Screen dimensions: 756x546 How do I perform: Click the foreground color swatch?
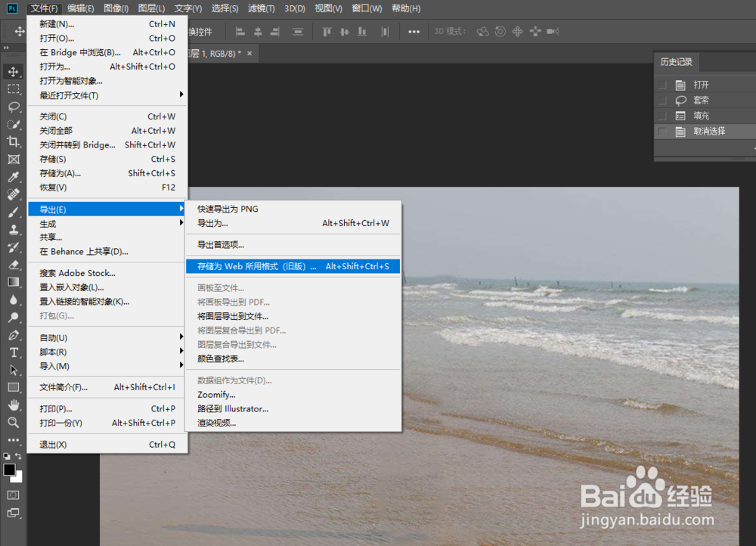point(9,470)
